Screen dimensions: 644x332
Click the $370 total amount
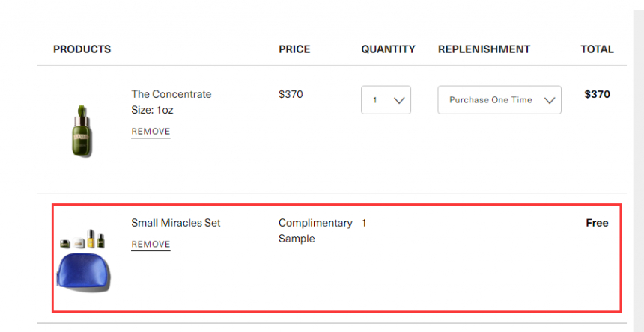click(597, 94)
